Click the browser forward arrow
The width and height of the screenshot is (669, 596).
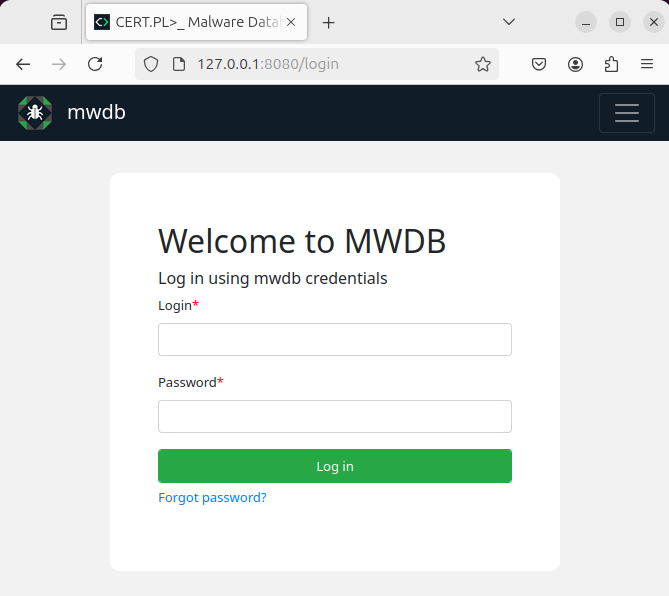point(59,64)
